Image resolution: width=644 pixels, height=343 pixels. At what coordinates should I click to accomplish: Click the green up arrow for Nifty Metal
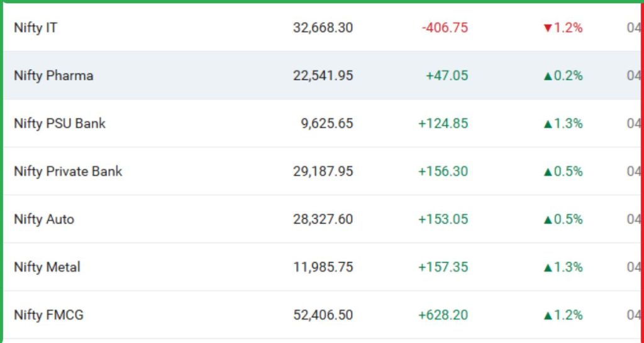(x=548, y=267)
